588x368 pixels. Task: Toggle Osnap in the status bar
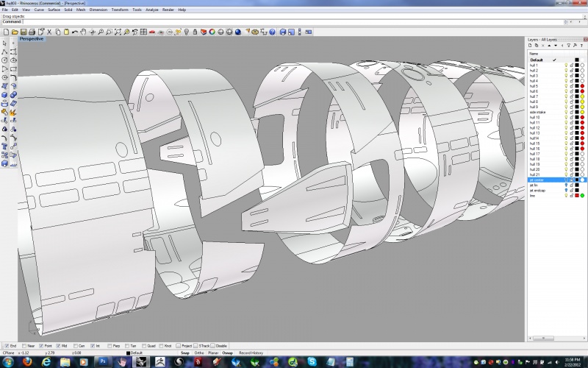[228, 353]
